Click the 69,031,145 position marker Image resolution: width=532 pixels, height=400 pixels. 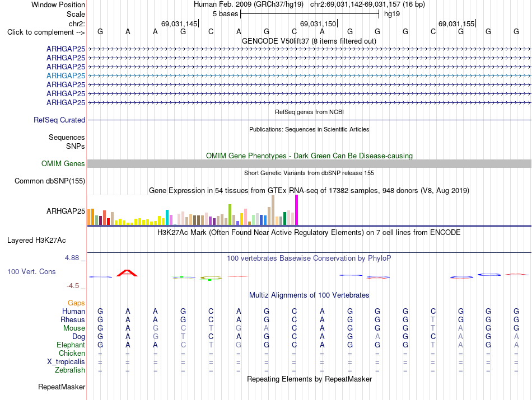(x=180, y=23)
